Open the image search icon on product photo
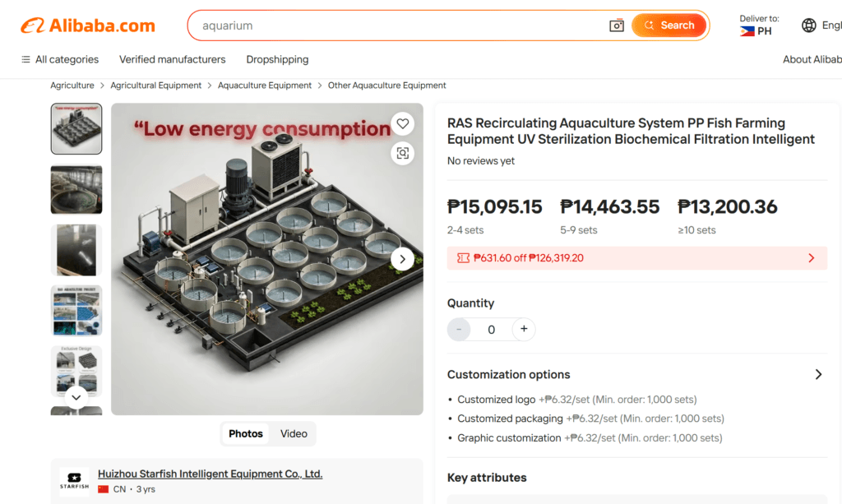The image size is (842, 504). [403, 154]
